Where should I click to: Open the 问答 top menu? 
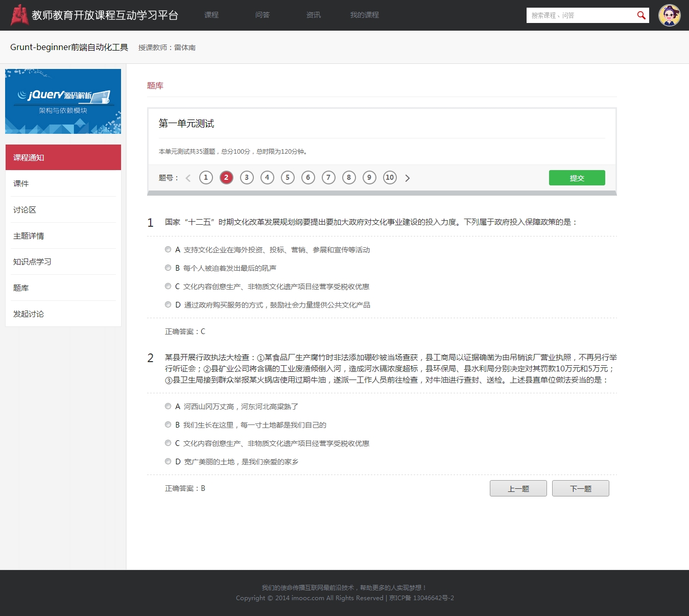click(263, 15)
